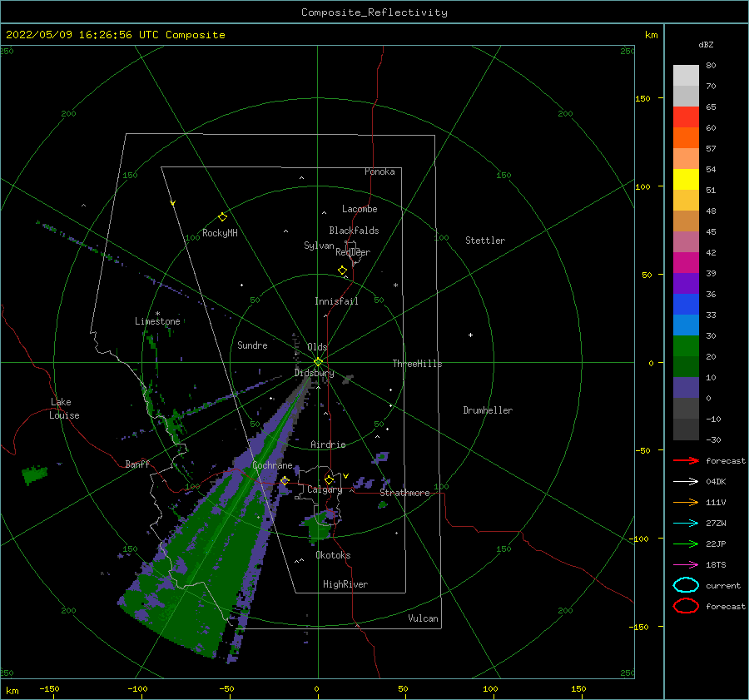This screenshot has height=700, width=749.
Task: Click the Didsbury label
Action: coord(314,373)
